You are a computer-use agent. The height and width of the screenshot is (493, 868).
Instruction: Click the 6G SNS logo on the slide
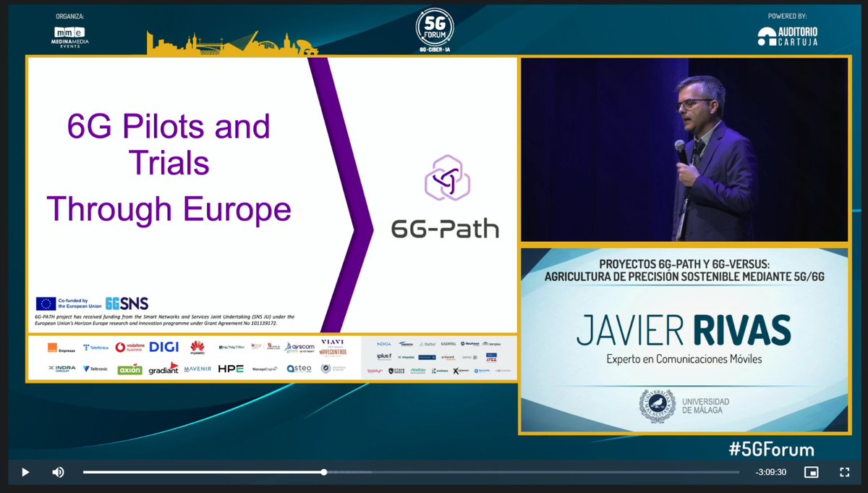(x=127, y=303)
